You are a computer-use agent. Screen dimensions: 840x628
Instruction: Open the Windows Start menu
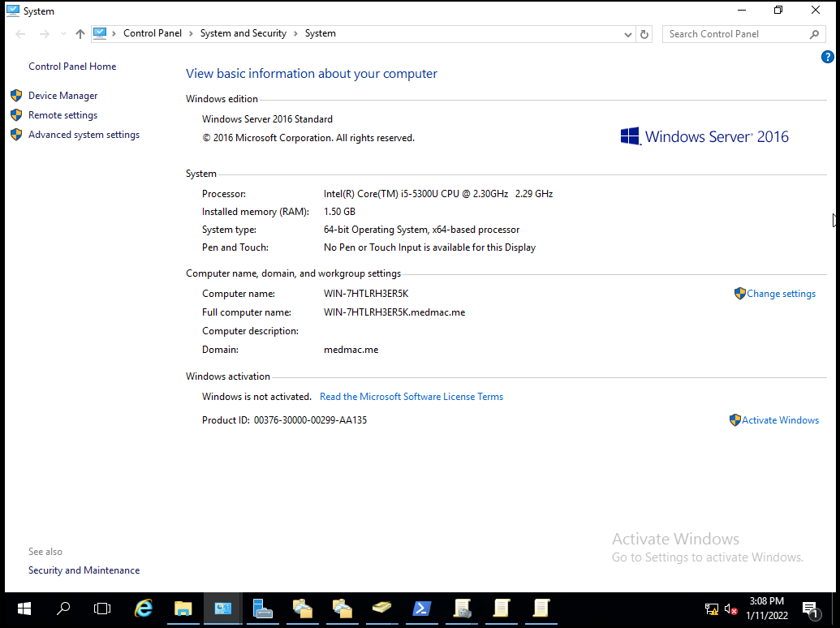(24, 609)
